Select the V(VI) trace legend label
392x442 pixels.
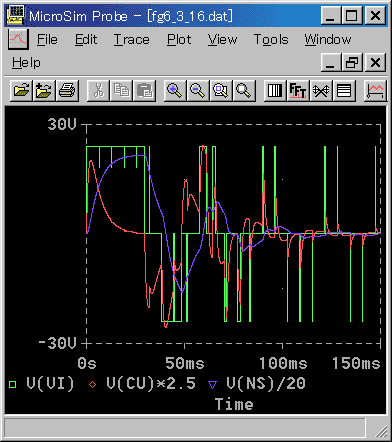pyautogui.click(x=50, y=384)
